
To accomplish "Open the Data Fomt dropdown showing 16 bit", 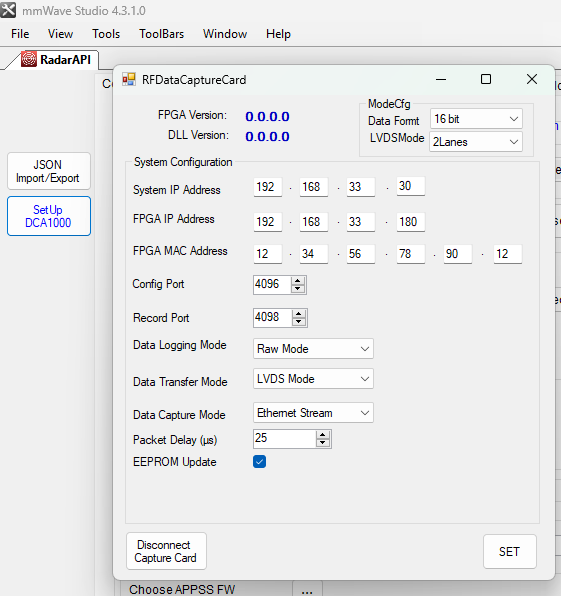I will tap(476, 119).
